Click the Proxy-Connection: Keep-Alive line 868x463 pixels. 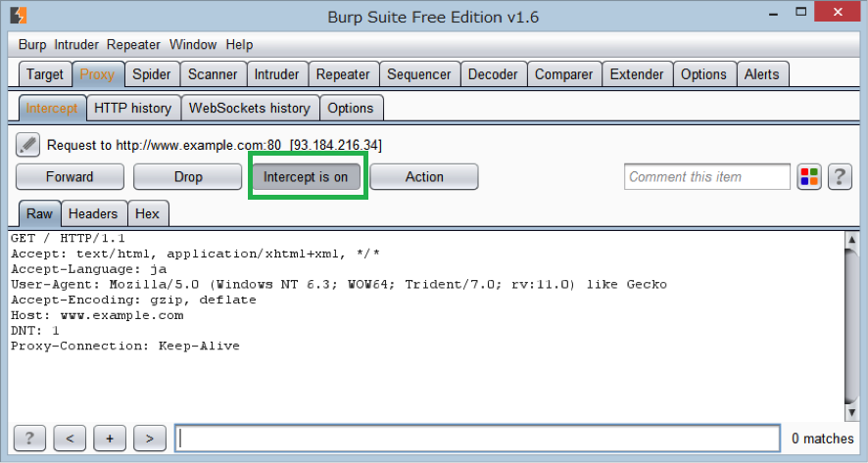pos(125,346)
